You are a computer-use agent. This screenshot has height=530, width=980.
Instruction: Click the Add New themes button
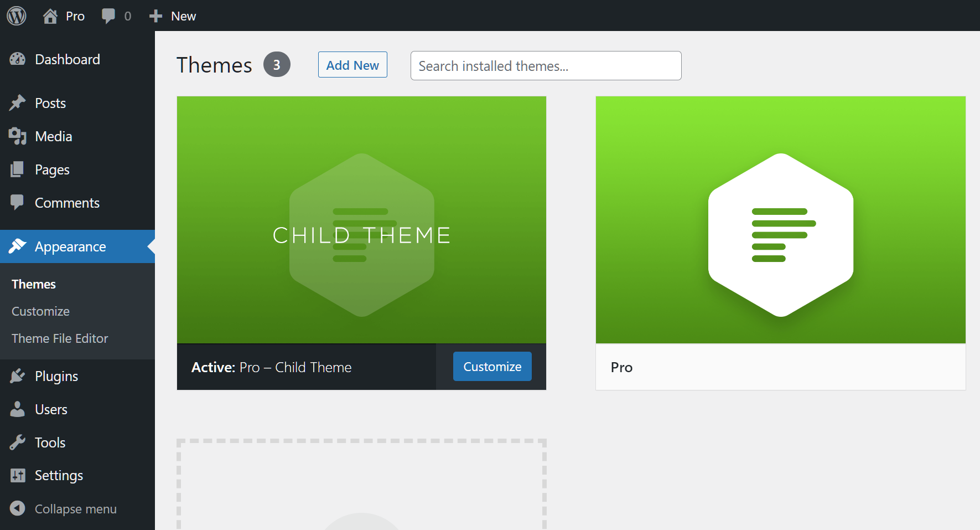(352, 65)
